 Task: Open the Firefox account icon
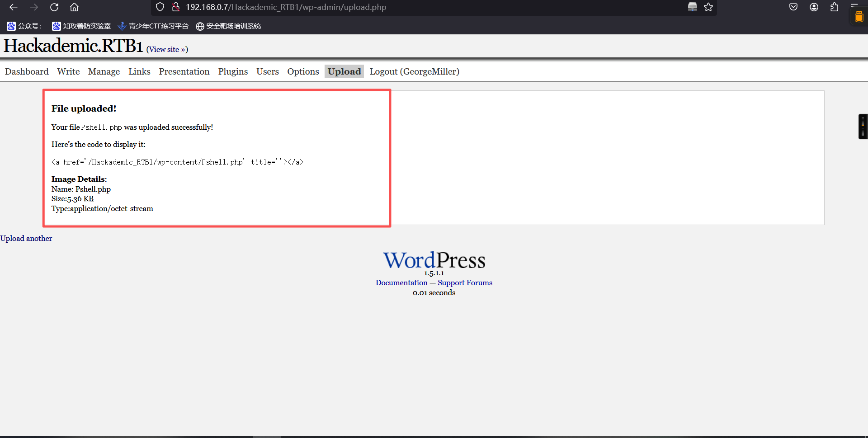pos(814,7)
